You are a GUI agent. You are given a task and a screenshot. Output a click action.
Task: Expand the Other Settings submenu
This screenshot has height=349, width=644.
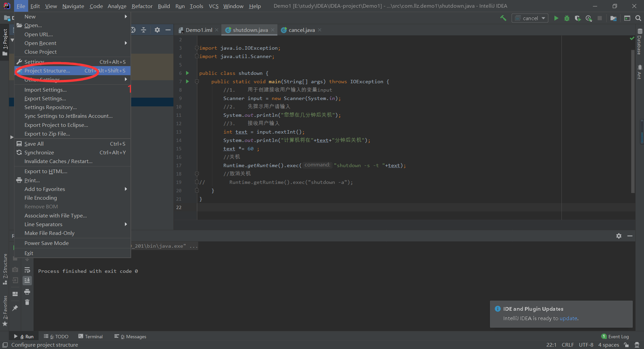point(72,80)
